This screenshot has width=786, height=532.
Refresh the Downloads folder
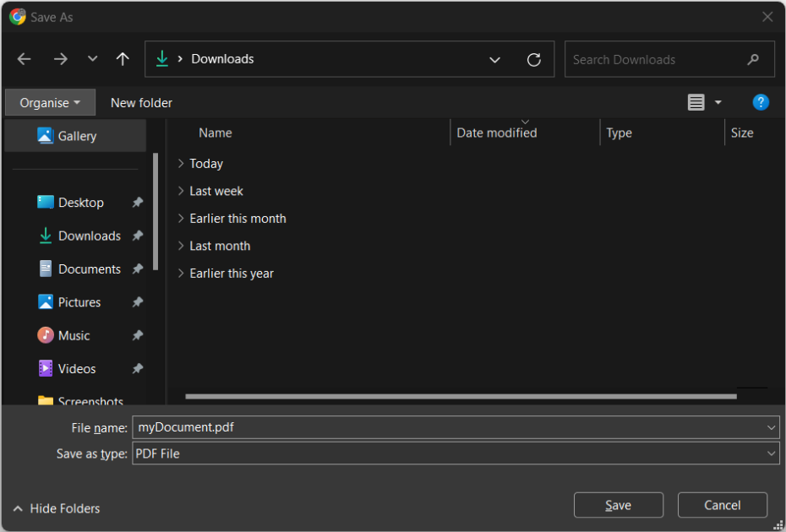coord(534,60)
